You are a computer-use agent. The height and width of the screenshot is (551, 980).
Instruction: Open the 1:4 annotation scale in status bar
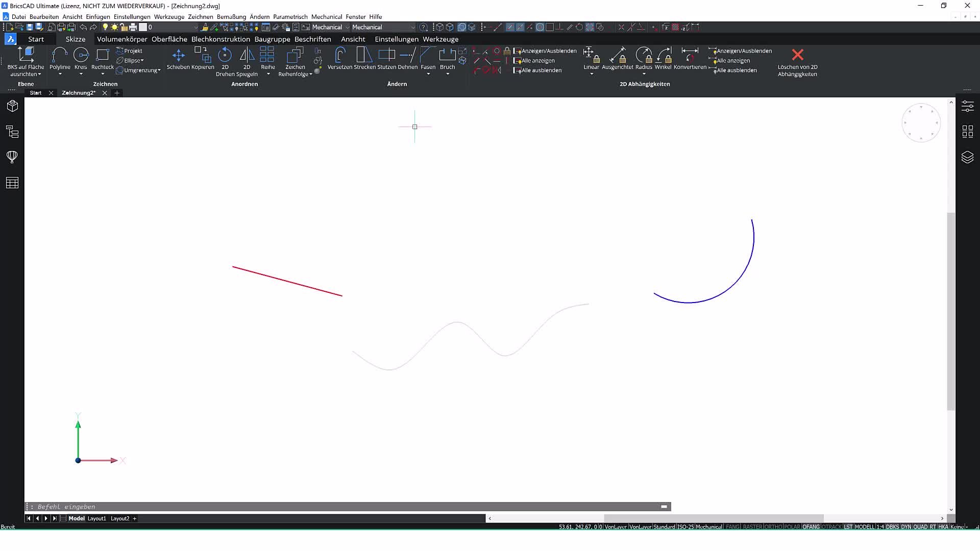880,527
